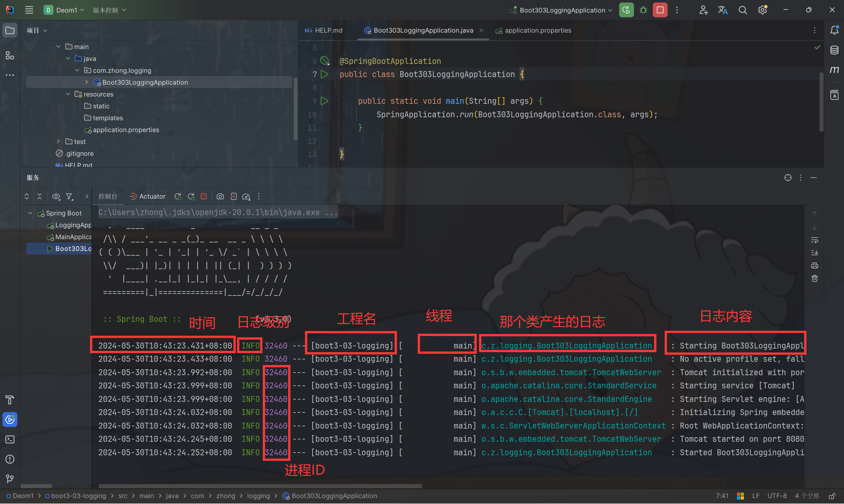This screenshot has height=504, width=844.
Task: Click the LF line separator widget
Action: pyautogui.click(x=756, y=496)
